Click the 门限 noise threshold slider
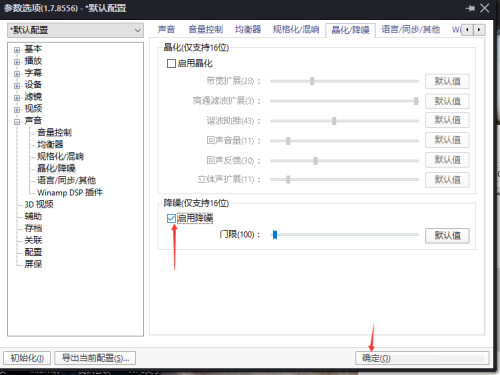This screenshot has height=375, width=500. click(344, 235)
